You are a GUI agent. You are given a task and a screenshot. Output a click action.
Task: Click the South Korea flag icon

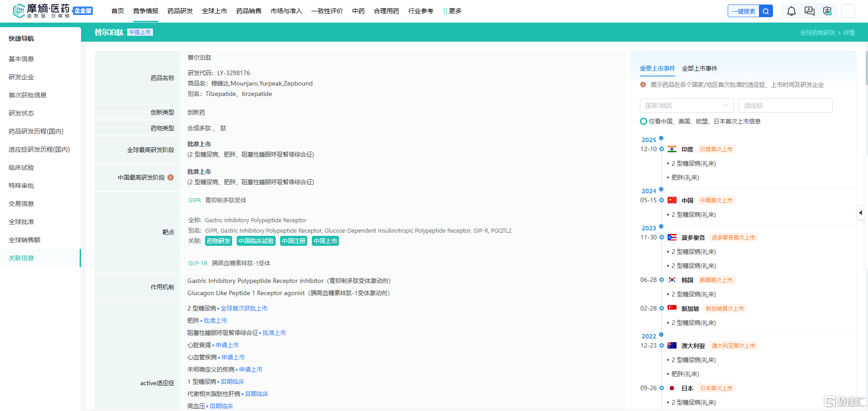tap(672, 280)
